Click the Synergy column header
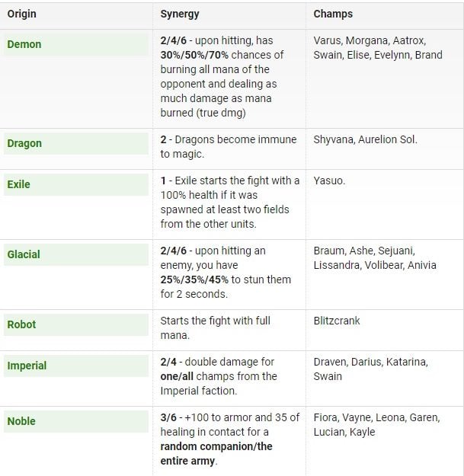 point(181,14)
